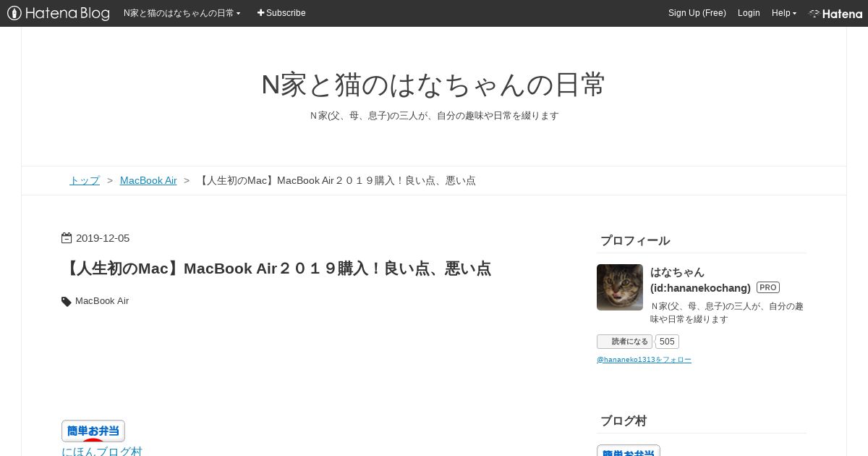The height and width of the screenshot is (456, 868).
Task: Click the PRO badge
Action: pyautogui.click(x=768, y=287)
